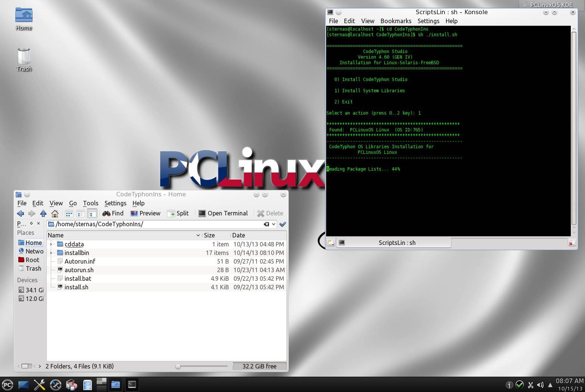Viewport: 585px width, 392px height.
Task: Switch Dolphin to Compact view mode
Action: point(80,214)
